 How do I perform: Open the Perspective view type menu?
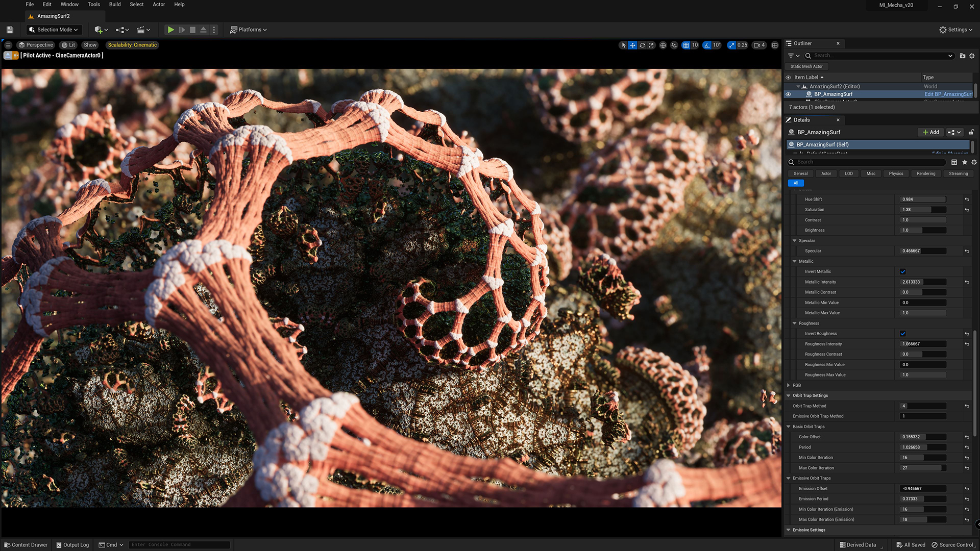pyautogui.click(x=36, y=45)
